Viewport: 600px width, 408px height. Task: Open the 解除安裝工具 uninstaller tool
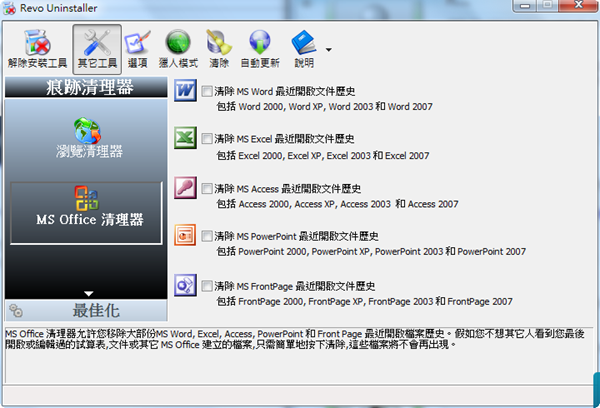38,49
